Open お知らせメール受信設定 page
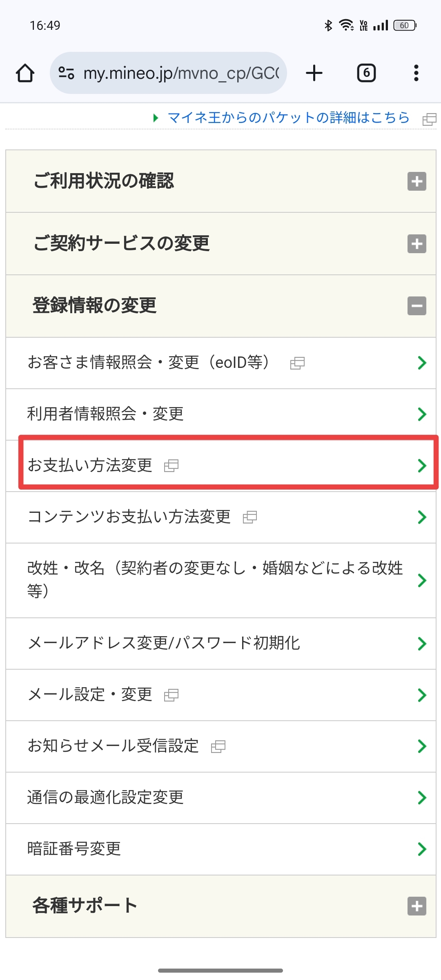This screenshot has height=980, width=441. (113, 746)
